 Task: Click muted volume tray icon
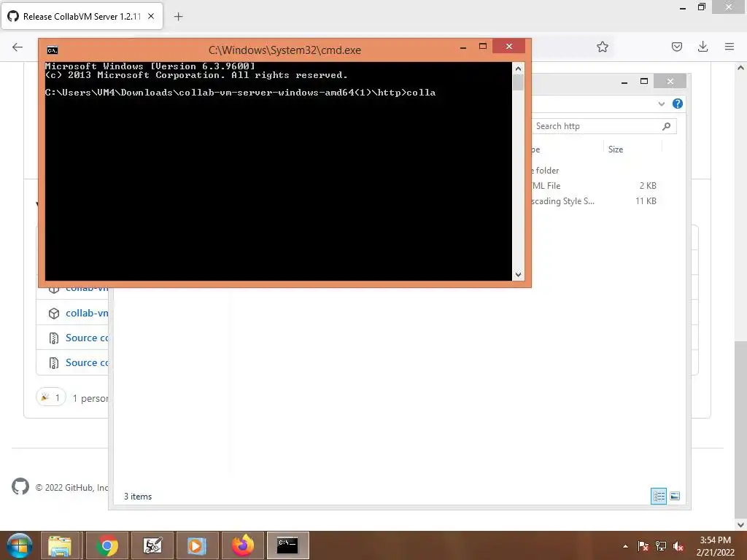tap(678, 546)
